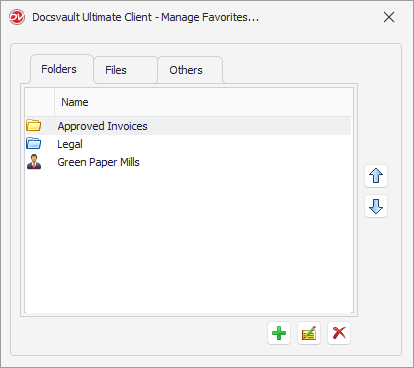
Task: Click the yellow folder icon for Approved Invoices
Action: (34, 126)
